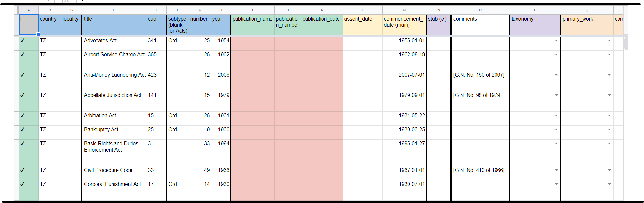644x203 pixels.
Task: Click the checkmark in the Advocates Act row
Action: [x=22, y=41]
